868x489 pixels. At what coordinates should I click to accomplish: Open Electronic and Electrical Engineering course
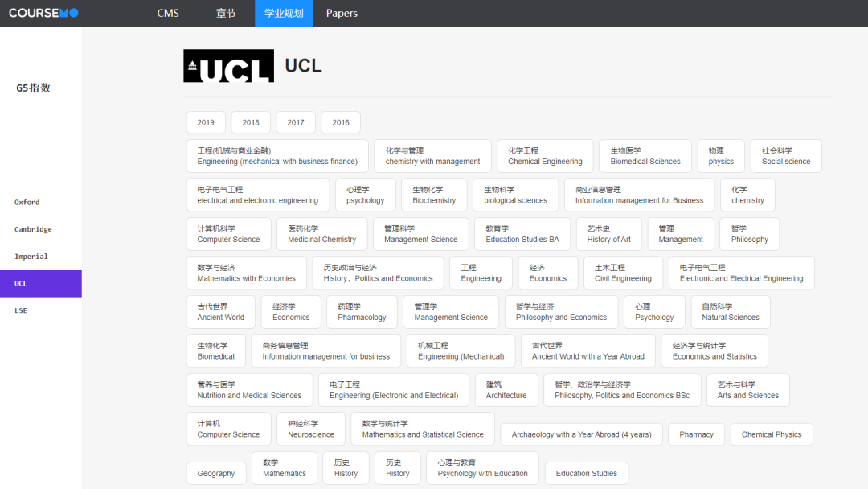click(x=742, y=273)
